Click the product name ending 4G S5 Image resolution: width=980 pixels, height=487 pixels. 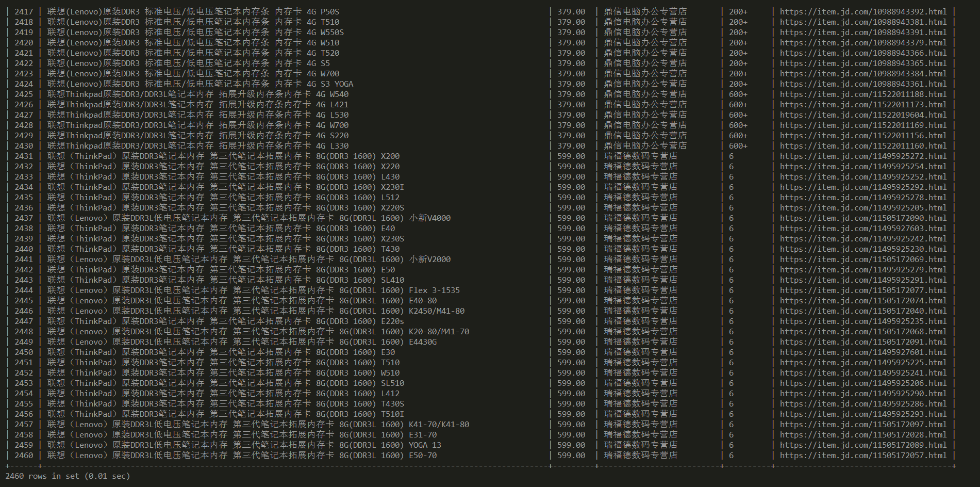[x=189, y=63]
